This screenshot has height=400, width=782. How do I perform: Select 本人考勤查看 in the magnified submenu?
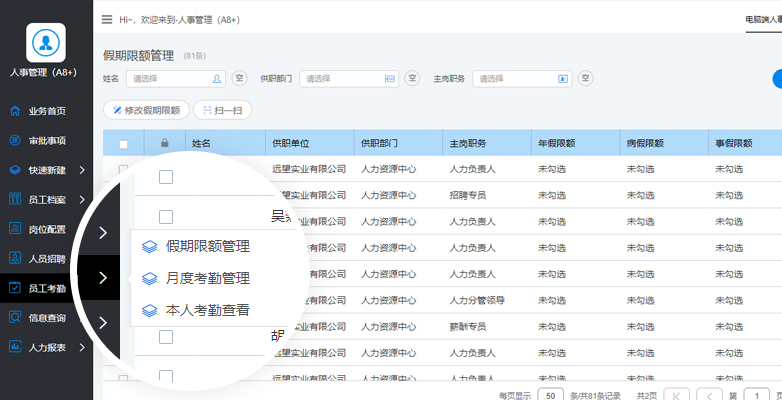click(207, 310)
